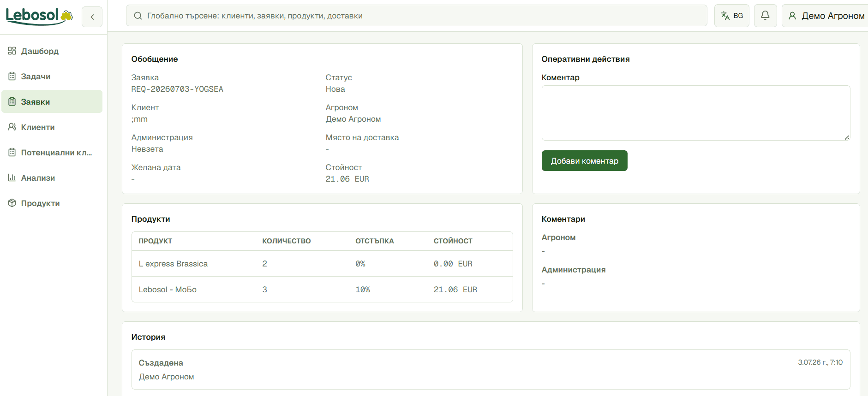Click 0% discount cell
Image resolution: width=868 pixels, height=396 pixels.
click(x=360, y=264)
